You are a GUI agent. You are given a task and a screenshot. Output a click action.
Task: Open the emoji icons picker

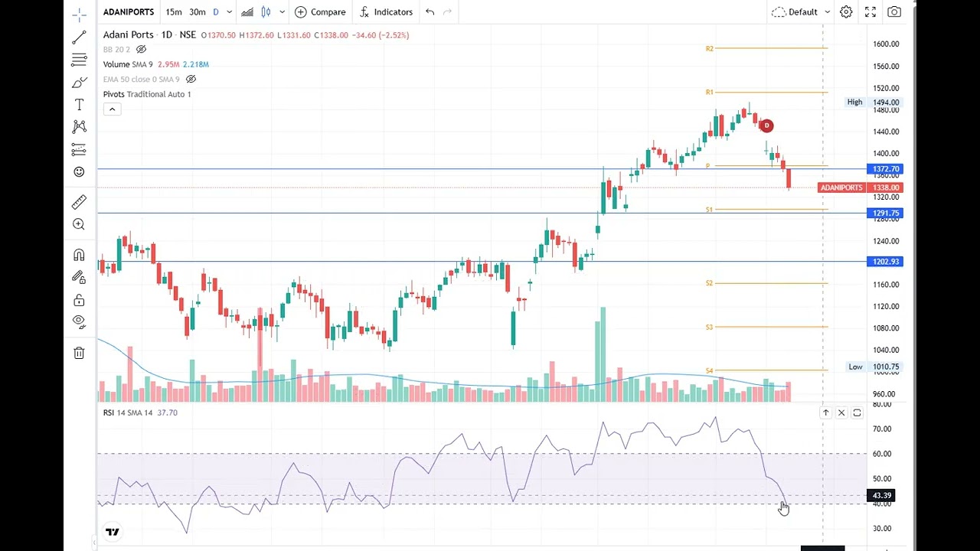pos(79,172)
